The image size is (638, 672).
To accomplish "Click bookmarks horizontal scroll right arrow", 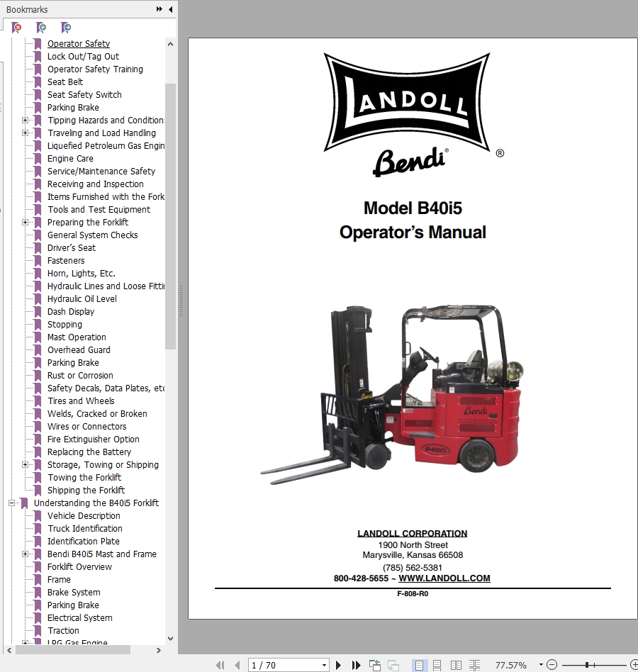I will [159, 650].
